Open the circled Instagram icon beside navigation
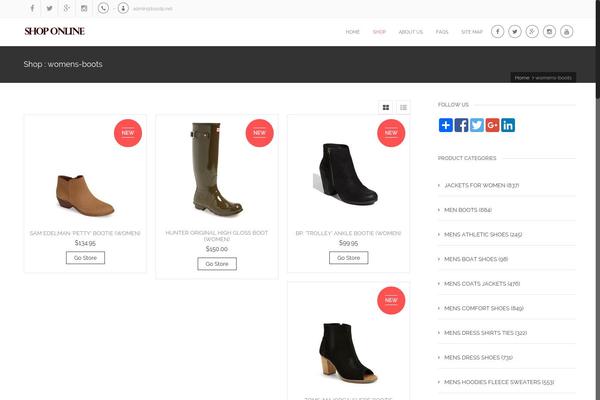Viewport: 600px width, 400px height. pyautogui.click(x=549, y=31)
